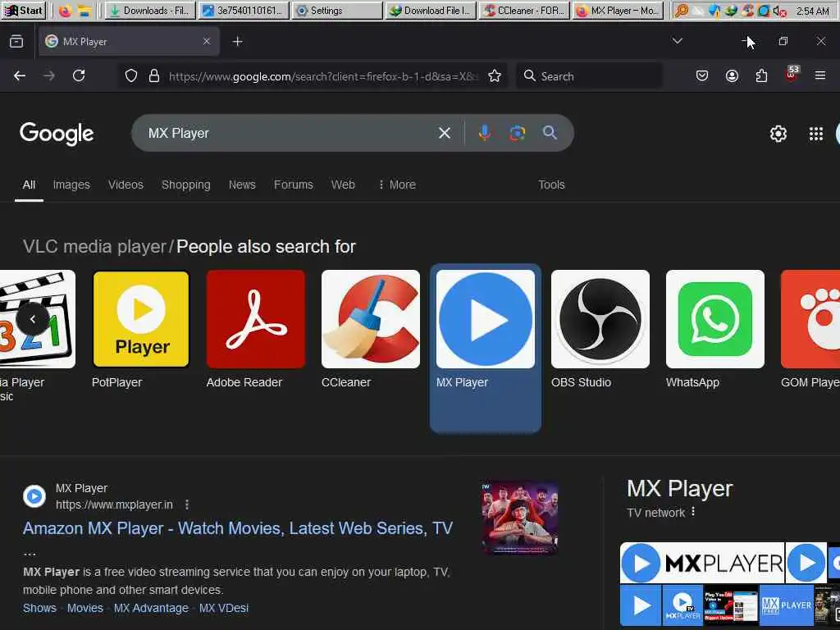Go to Google home via logo

[57, 134]
